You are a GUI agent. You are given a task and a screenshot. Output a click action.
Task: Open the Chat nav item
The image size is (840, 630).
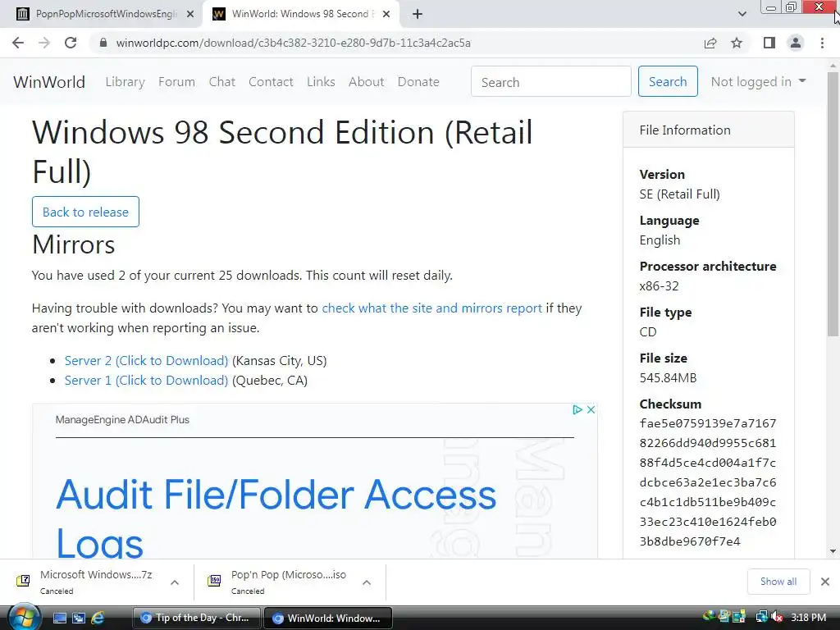(221, 81)
